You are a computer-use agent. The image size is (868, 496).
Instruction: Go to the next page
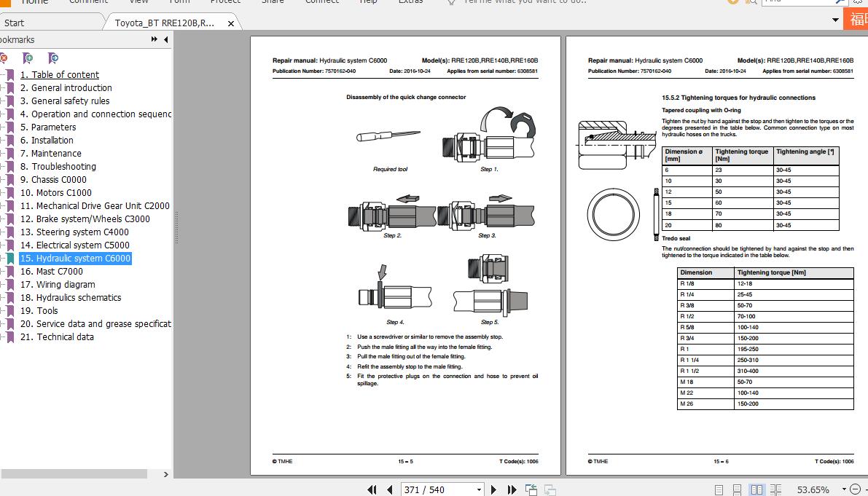tap(494, 489)
